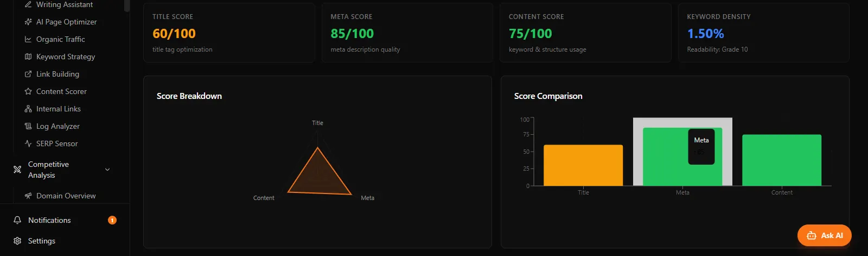Click the KEYWORD DENSITY card heading
This screenshot has width=868, height=256.
pos(719,17)
